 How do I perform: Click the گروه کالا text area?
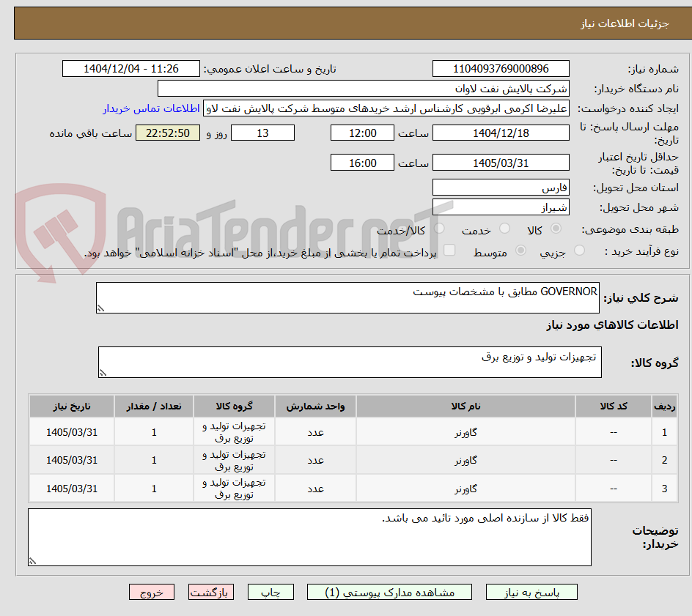(x=350, y=362)
